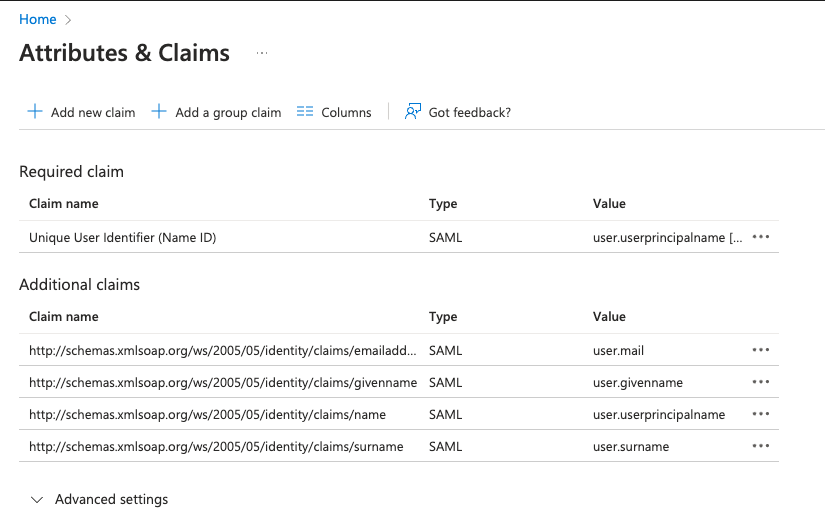Click the user.mail value

pos(618,351)
